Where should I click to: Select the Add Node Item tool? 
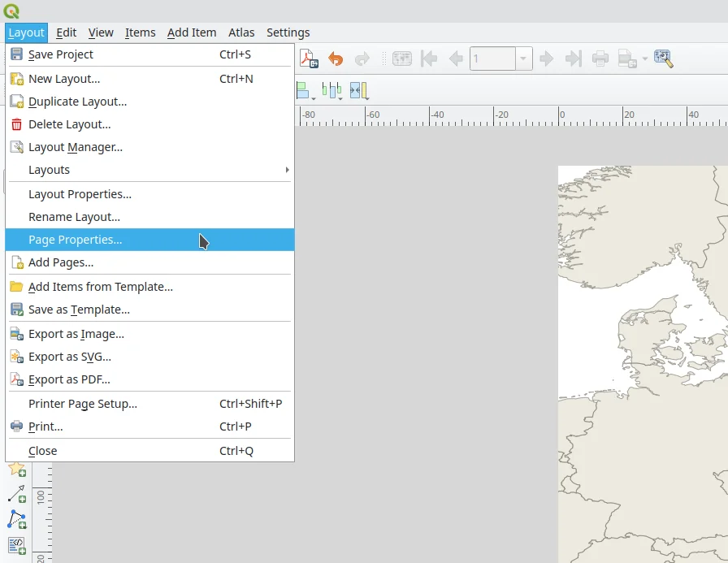16,520
